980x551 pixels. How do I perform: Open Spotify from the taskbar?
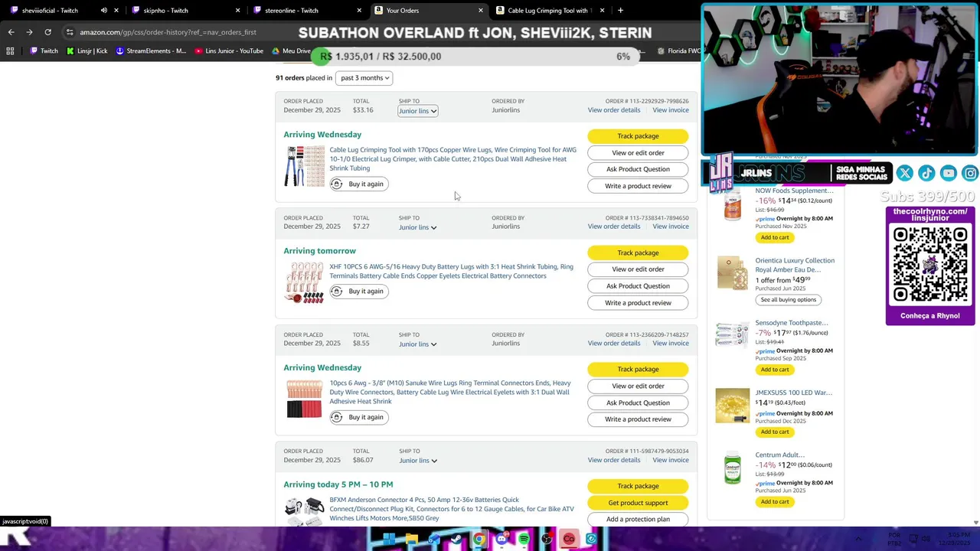click(524, 540)
